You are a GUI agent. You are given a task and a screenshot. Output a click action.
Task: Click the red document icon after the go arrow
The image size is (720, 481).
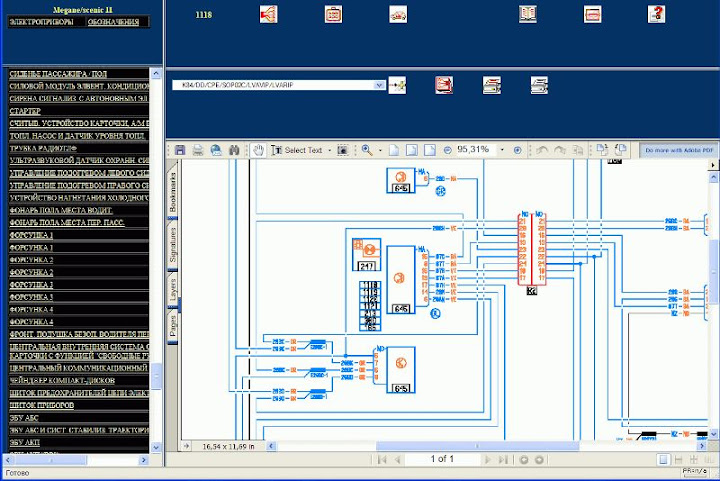(444, 85)
